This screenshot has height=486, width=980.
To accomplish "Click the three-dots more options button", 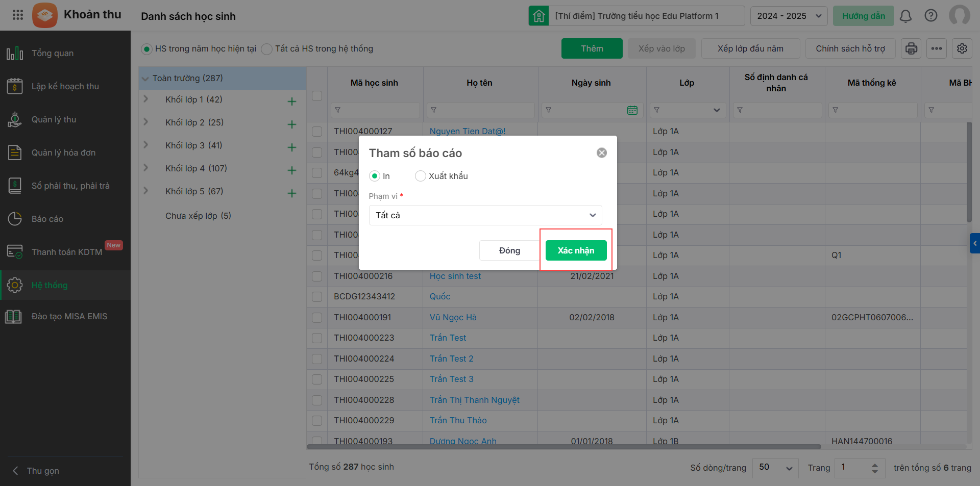I will (937, 48).
